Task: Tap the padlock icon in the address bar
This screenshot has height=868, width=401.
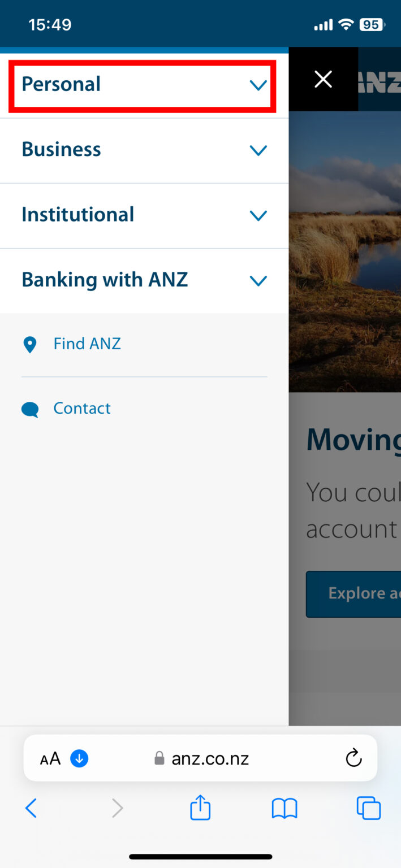Action: click(159, 758)
